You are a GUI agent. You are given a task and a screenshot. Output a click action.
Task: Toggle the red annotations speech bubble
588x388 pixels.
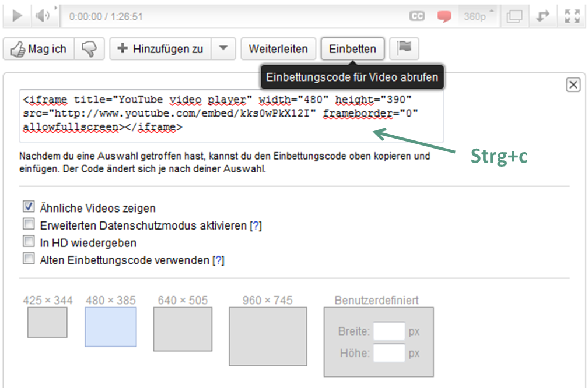[x=444, y=16]
